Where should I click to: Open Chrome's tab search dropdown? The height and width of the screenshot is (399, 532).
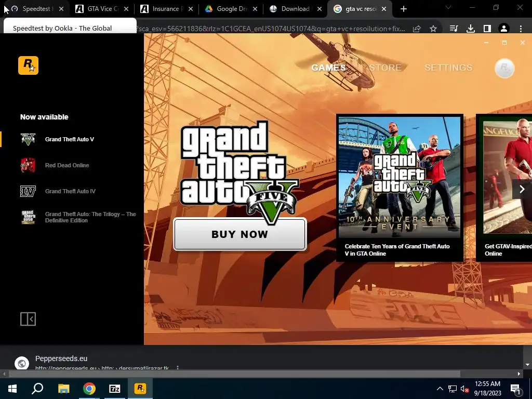pyautogui.click(x=448, y=7)
